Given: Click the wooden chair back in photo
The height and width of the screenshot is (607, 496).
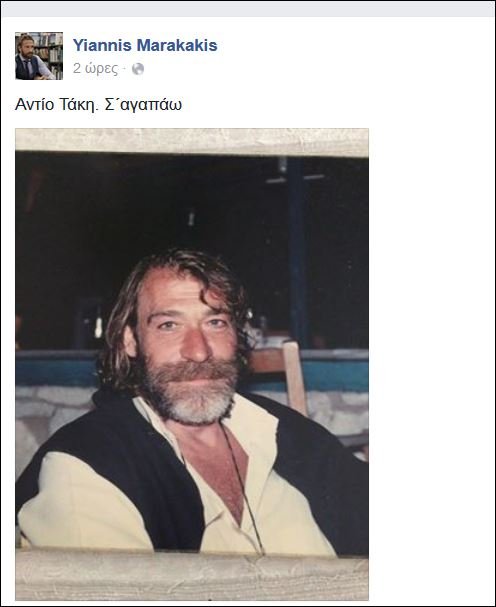Looking at the screenshot, I should 293,374.
